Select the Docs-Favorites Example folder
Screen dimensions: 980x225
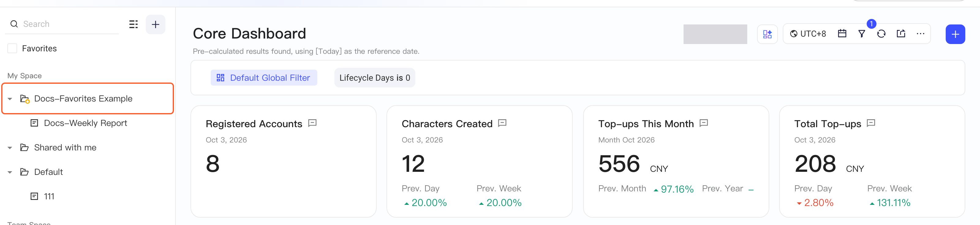coord(88,98)
